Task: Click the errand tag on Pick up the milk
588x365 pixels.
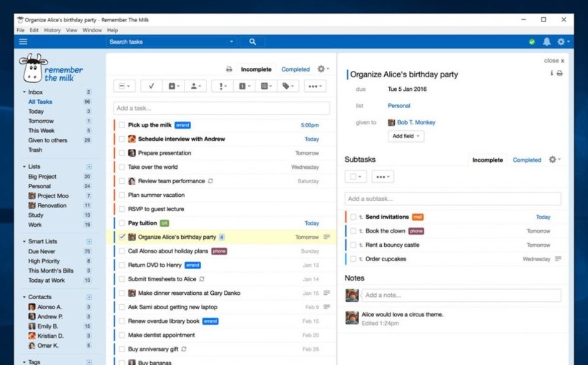Action: click(x=182, y=125)
